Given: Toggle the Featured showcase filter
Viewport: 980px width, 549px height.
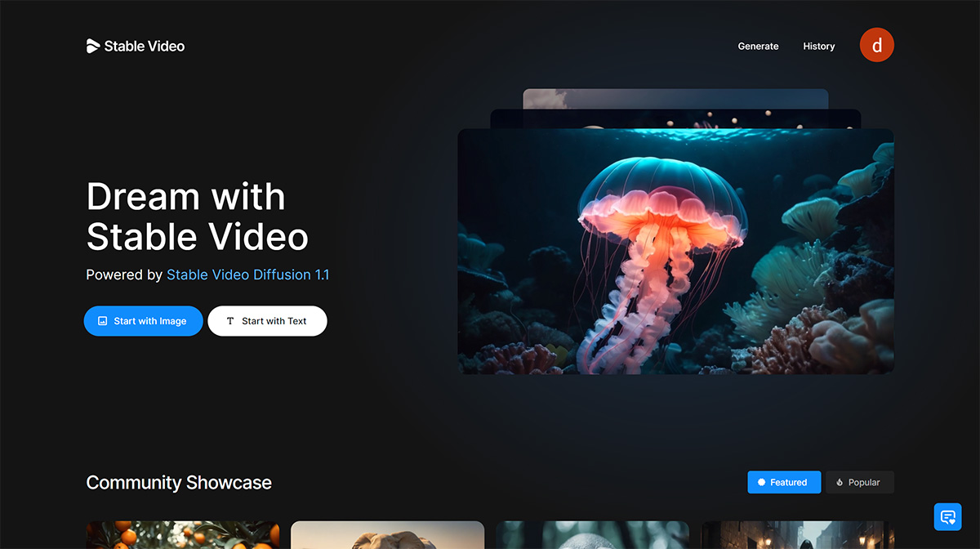Looking at the screenshot, I should point(784,482).
